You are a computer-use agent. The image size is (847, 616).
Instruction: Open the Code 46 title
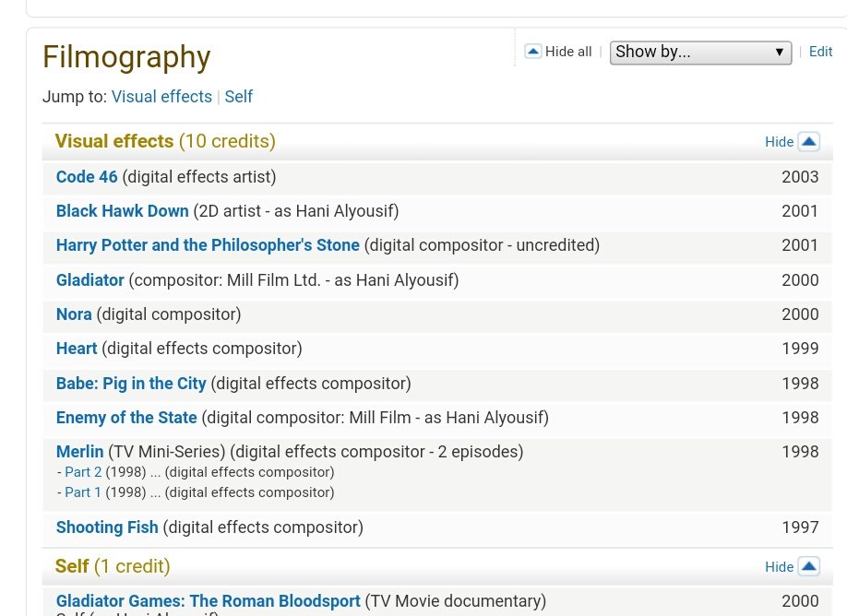pyautogui.click(x=87, y=177)
